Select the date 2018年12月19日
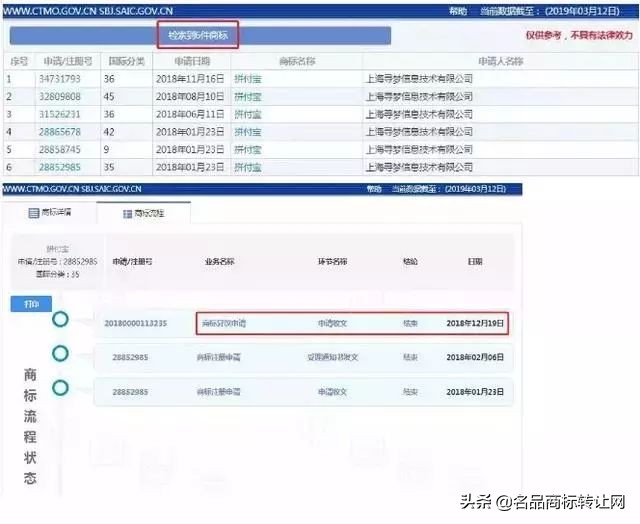Image resolution: width=640 pixels, height=524 pixels. pos(475,323)
